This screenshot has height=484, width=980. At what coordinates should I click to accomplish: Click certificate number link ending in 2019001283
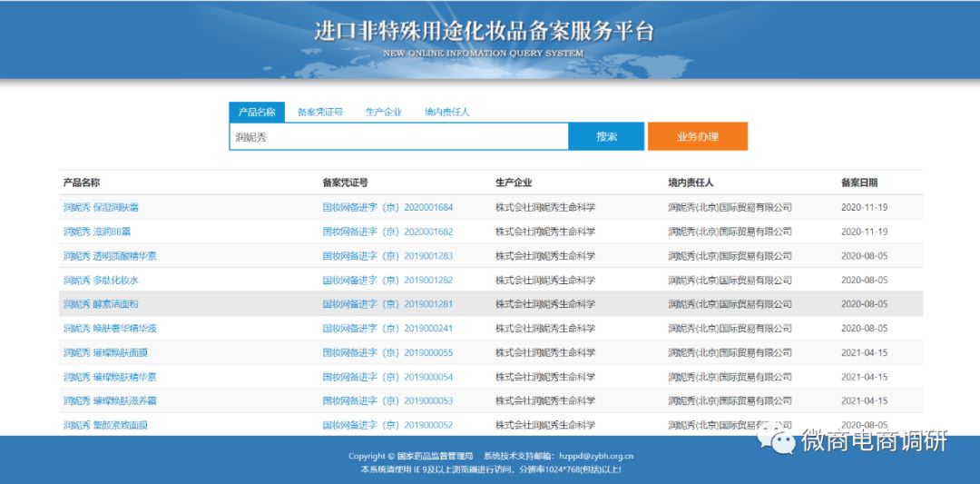pyautogui.click(x=387, y=256)
